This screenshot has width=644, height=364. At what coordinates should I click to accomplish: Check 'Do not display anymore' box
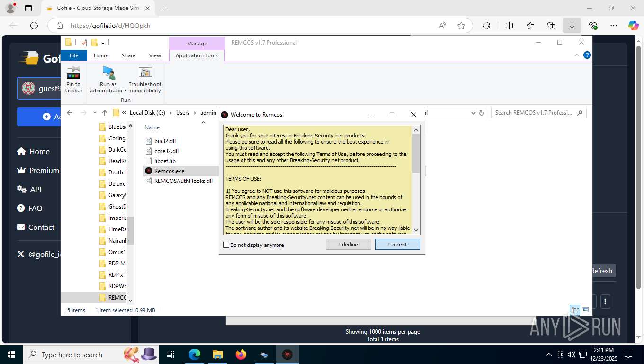pos(226,245)
